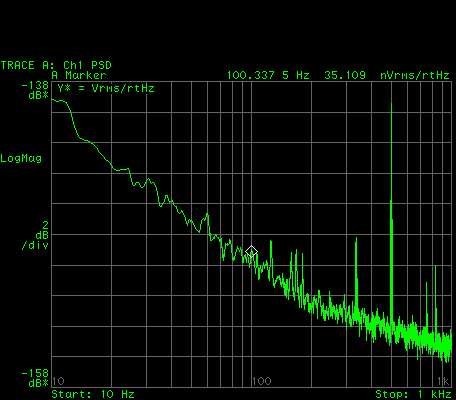Click the '1k' frequency axis tick label
Screen dimensions: 456x400
(443, 381)
